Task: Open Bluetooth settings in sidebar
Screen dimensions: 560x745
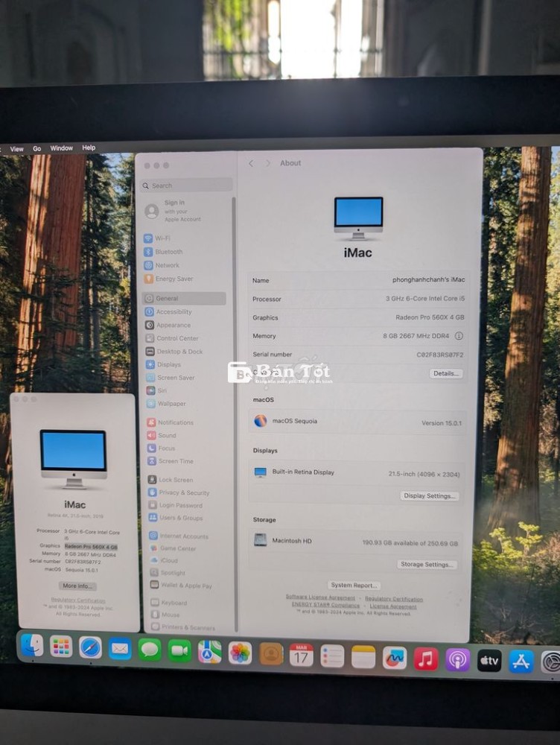Action: (x=163, y=252)
